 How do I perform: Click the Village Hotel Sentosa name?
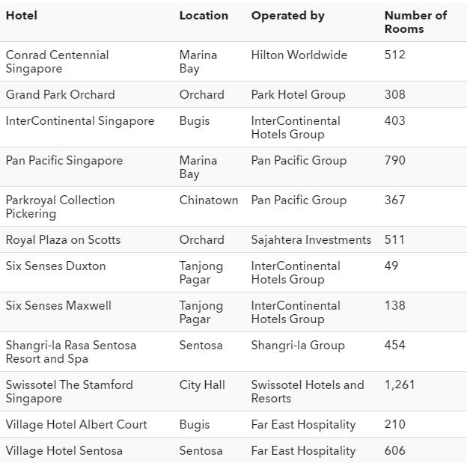pyautogui.click(x=64, y=450)
